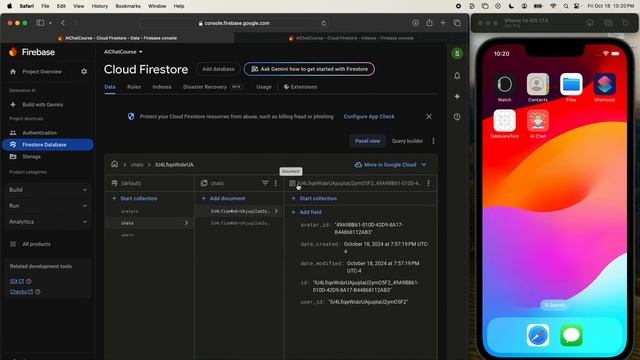Image resolution: width=640 pixels, height=360 pixels.
Task: Open Safari in simulator dock
Action: pyautogui.click(x=538, y=335)
